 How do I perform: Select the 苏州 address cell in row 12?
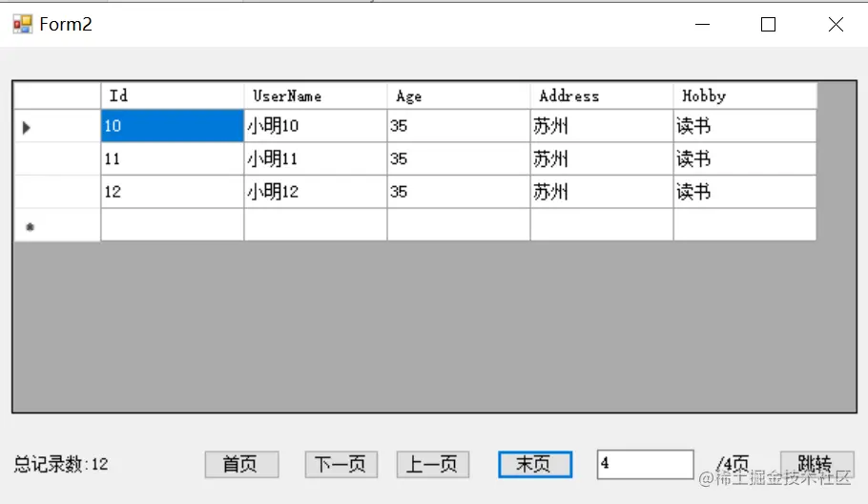[x=602, y=192]
